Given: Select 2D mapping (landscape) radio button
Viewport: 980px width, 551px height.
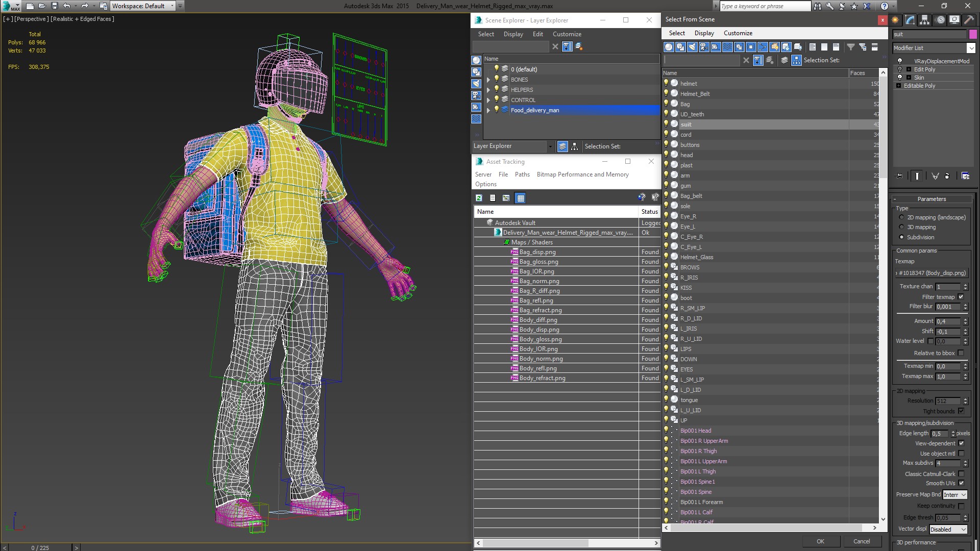Looking at the screenshot, I should coord(901,217).
